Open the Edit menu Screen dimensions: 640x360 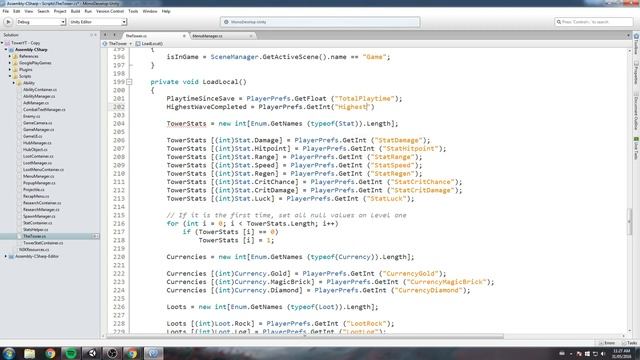pyautogui.click(x=16, y=11)
